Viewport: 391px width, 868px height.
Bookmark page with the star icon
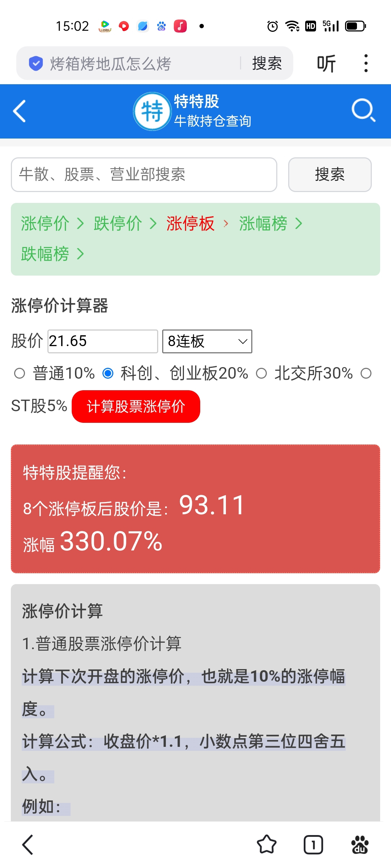point(267,844)
